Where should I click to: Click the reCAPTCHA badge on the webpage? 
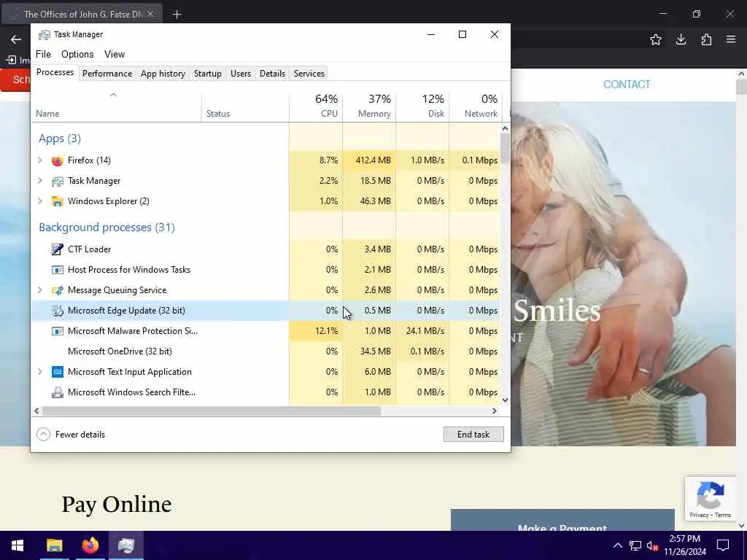click(711, 498)
